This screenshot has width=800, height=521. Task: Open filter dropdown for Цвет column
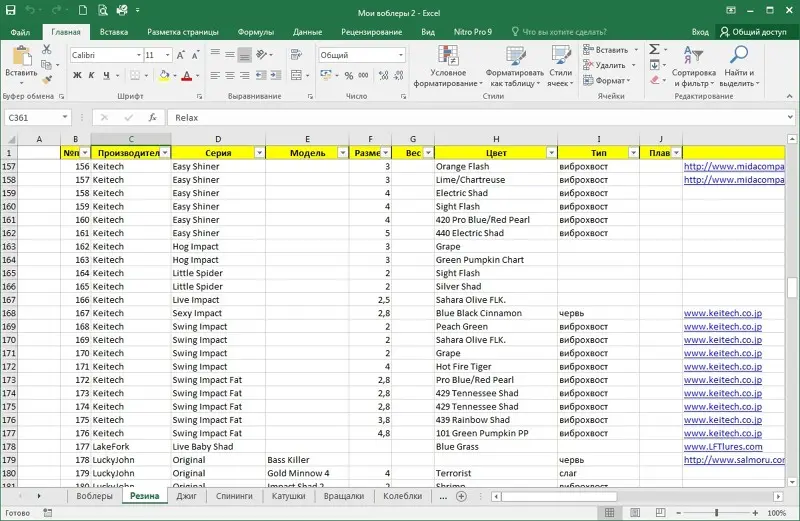[x=552, y=153]
